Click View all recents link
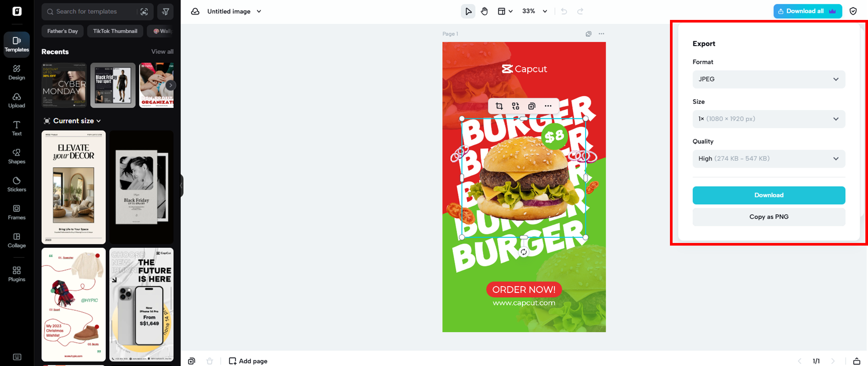Image resolution: width=868 pixels, height=366 pixels. coord(162,52)
